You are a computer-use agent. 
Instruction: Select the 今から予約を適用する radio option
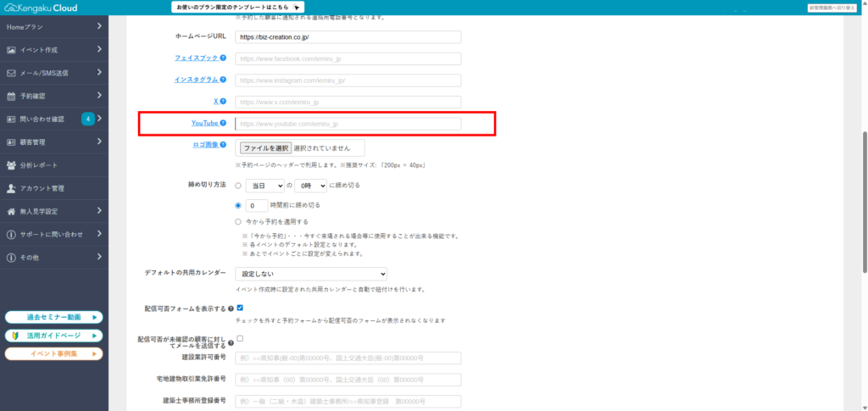pyautogui.click(x=238, y=222)
